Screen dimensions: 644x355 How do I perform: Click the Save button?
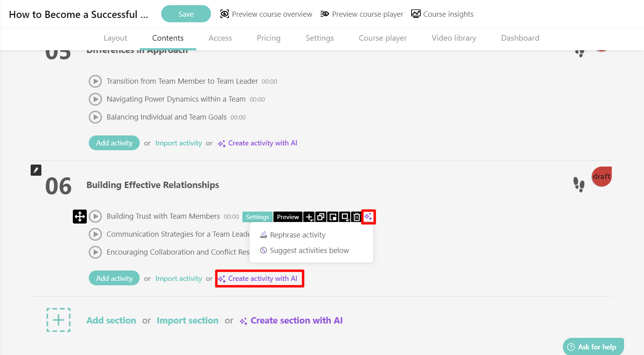tap(185, 14)
